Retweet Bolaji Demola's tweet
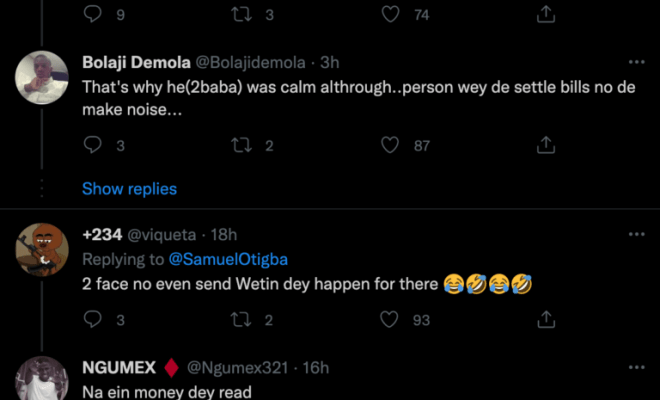660x400 pixels. (239, 146)
